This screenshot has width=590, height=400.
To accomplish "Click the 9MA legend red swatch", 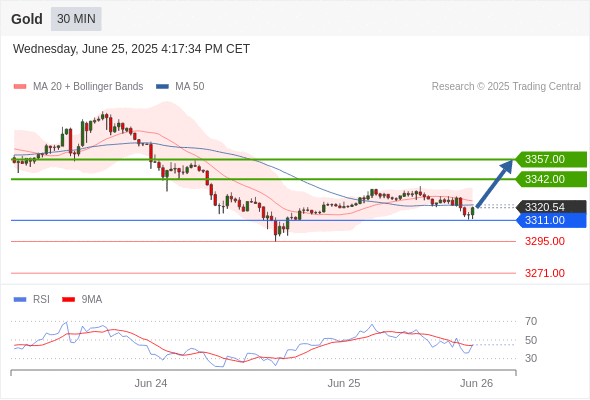I will point(68,300).
